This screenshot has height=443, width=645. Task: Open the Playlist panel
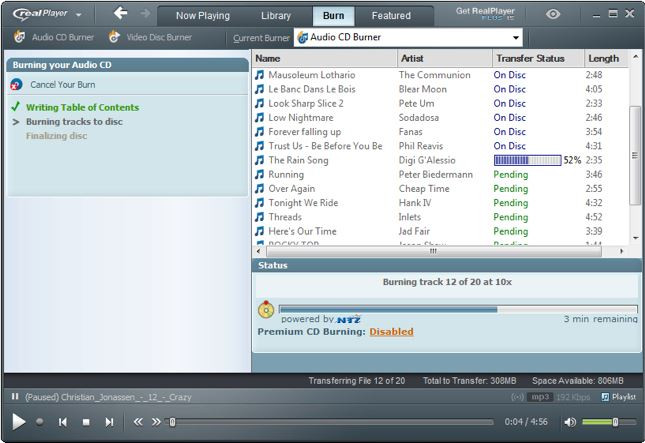617,397
